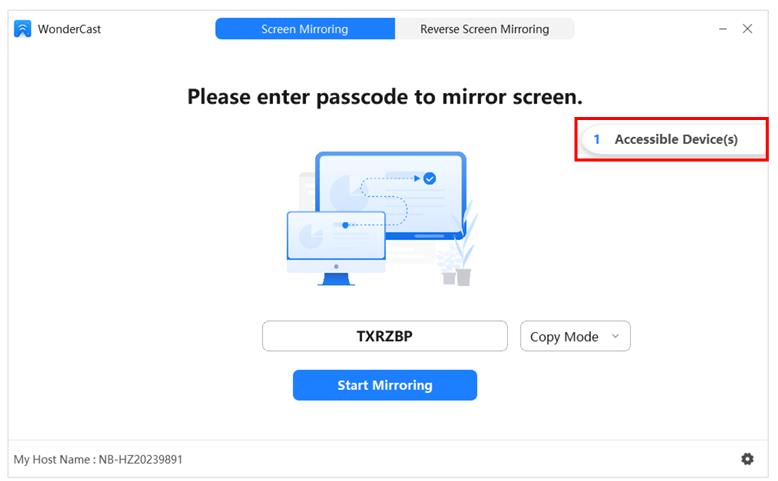
Task: Click the chevron arrow beside Copy Mode
Action: 615,336
